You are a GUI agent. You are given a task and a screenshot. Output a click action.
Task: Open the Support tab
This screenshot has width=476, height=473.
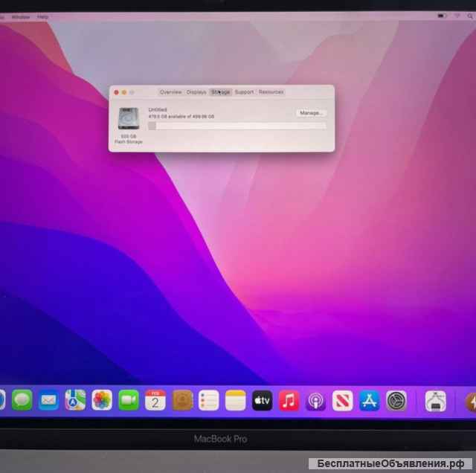click(x=244, y=92)
